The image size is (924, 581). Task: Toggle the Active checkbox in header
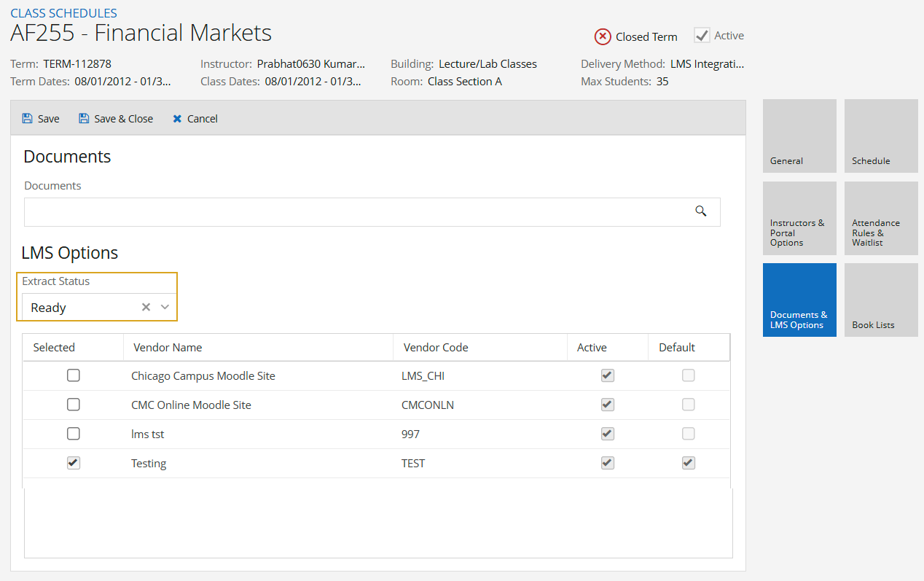pos(702,36)
